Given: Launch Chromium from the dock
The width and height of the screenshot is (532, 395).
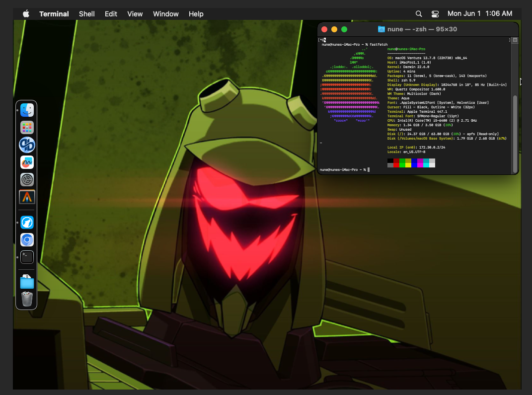Looking at the screenshot, I should (x=27, y=240).
